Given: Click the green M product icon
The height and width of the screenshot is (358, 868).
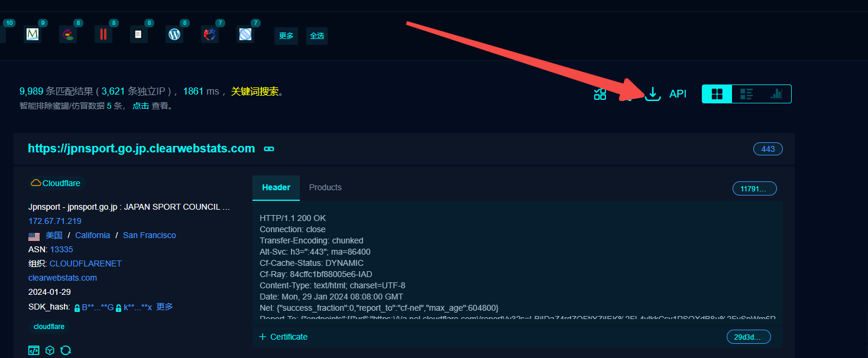Looking at the screenshot, I should coord(33,35).
